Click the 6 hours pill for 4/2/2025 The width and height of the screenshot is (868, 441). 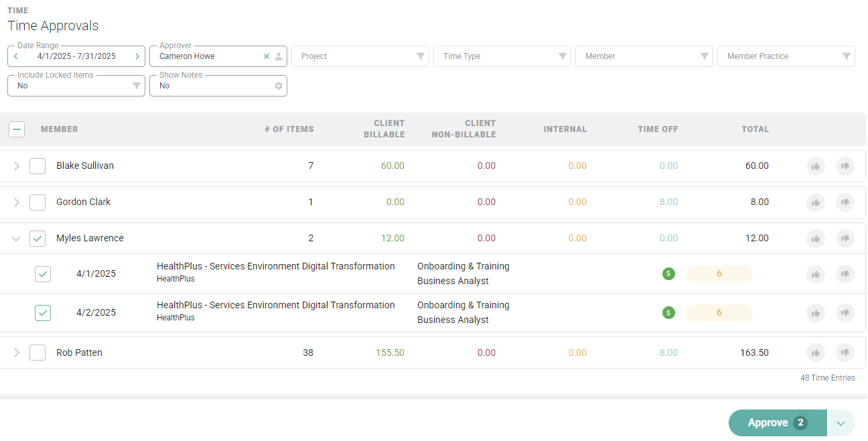coord(719,312)
